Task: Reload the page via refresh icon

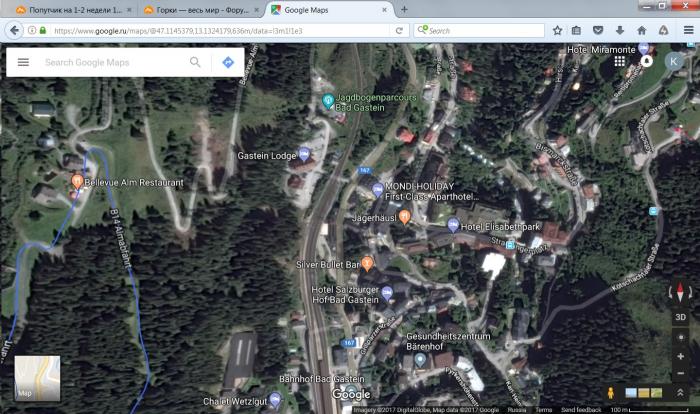Action: 399,30
